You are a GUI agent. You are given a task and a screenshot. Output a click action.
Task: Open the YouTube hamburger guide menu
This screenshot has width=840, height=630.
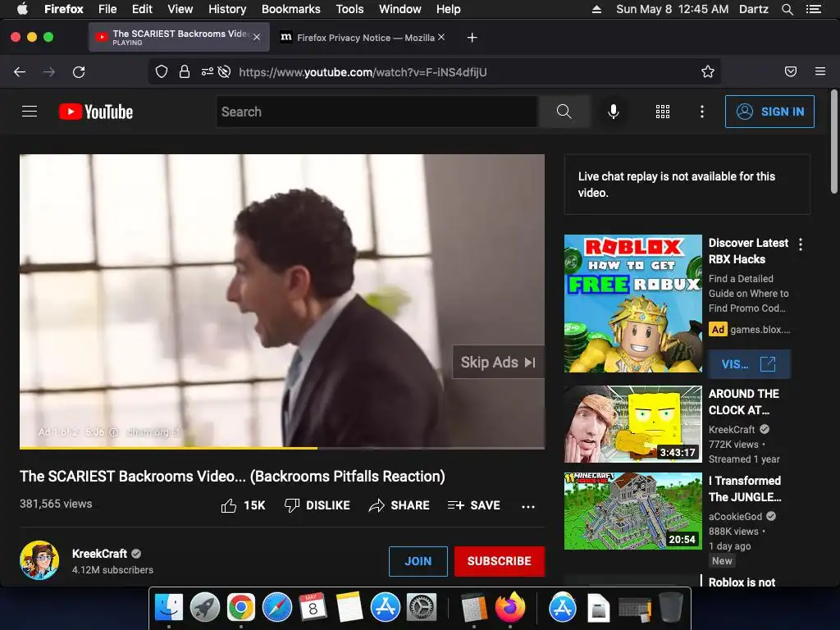click(x=30, y=112)
